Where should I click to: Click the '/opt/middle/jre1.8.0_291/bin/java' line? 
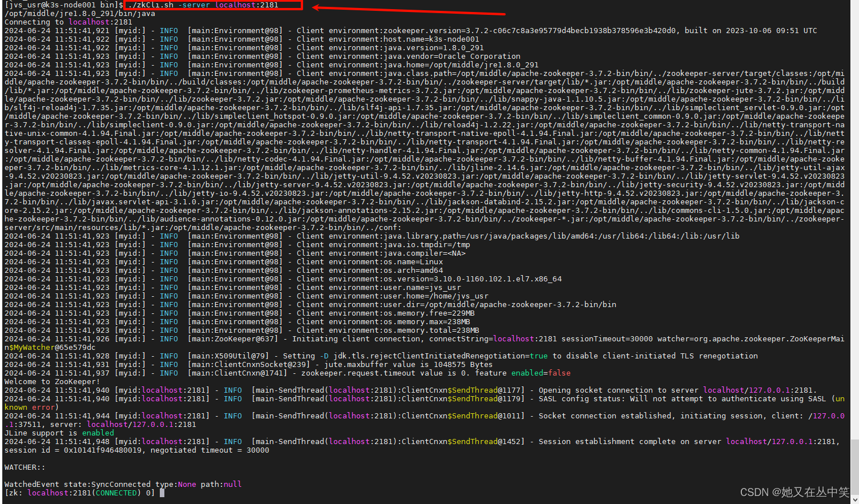[80, 13]
